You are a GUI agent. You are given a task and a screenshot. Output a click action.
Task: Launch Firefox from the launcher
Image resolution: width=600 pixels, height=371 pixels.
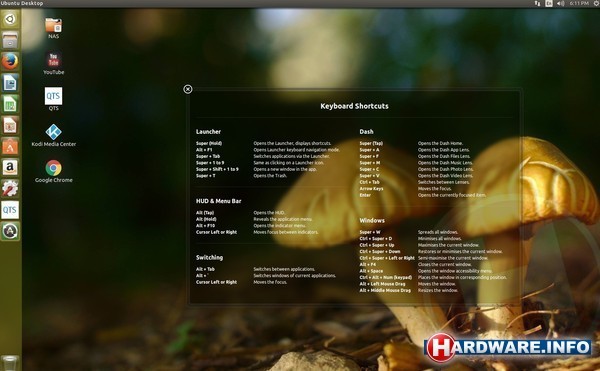click(x=10, y=61)
